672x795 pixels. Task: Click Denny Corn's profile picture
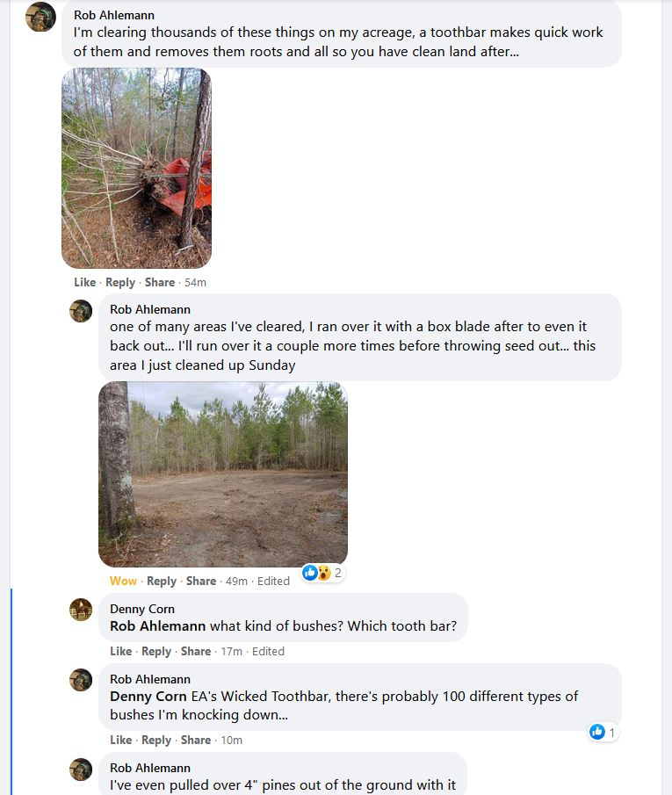point(81,610)
